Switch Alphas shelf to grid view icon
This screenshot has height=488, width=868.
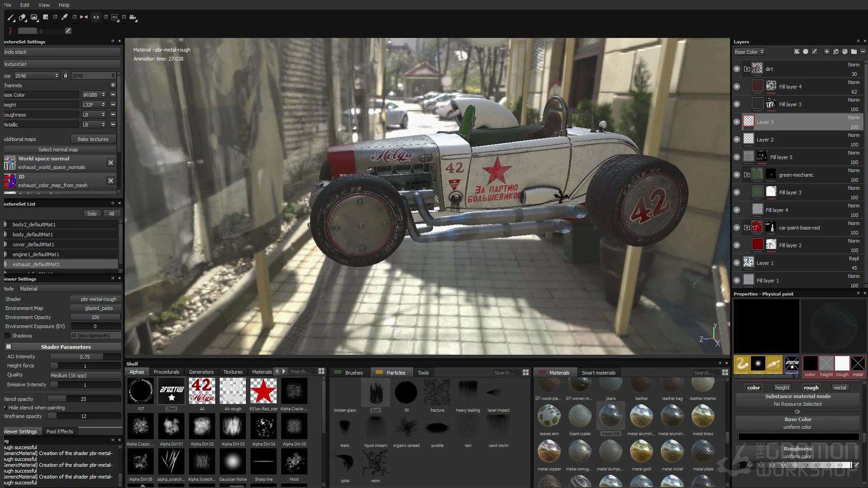point(321,371)
